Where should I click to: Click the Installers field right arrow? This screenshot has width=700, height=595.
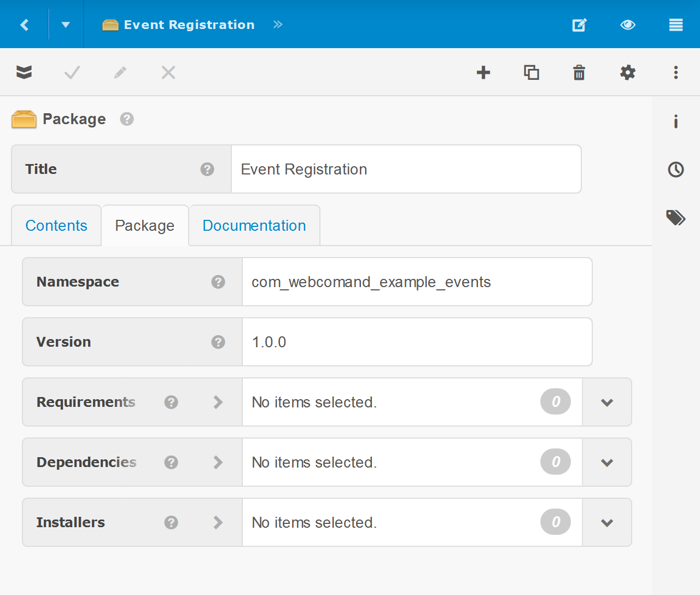click(x=218, y=523)
